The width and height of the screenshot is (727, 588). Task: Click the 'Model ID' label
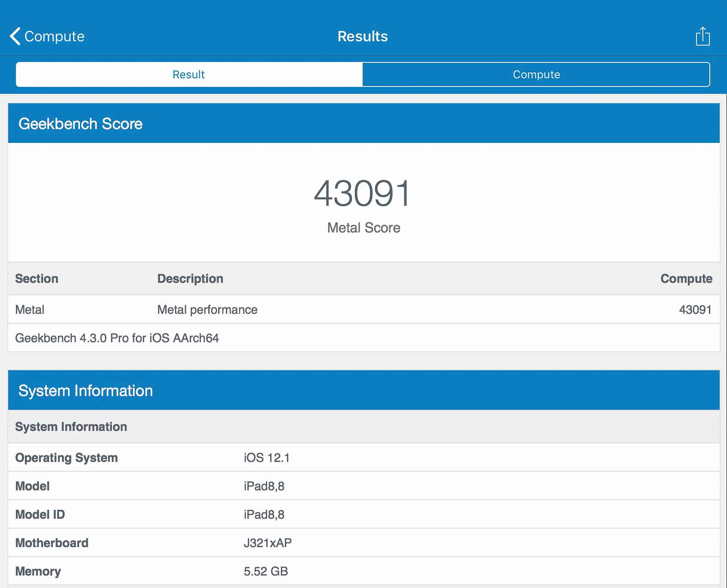[40, 514]
